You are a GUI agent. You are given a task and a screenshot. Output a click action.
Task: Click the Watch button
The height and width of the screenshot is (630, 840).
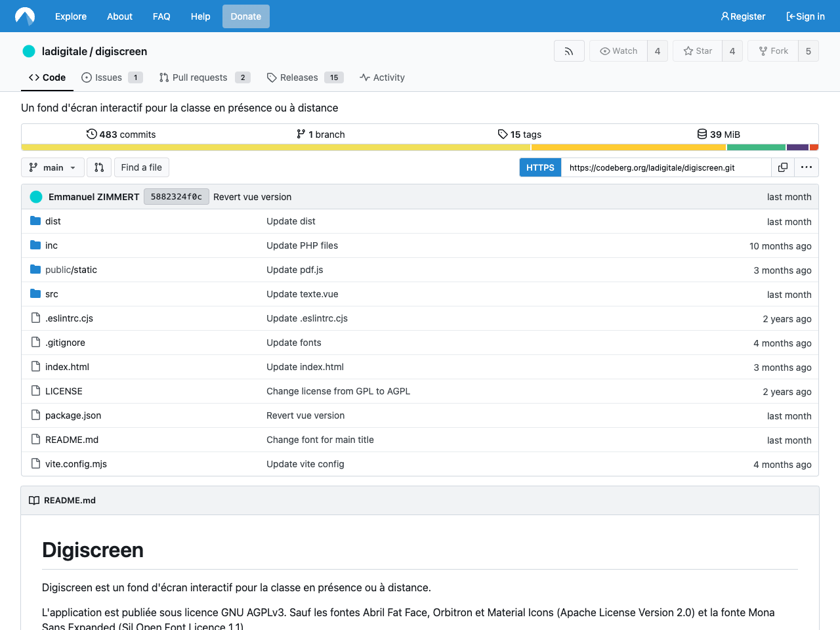pos(618,51)
